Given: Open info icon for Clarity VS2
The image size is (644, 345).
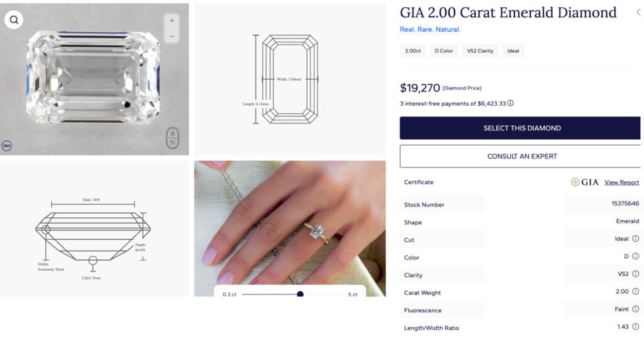Looking at the screenshot, I should coord(635,274).
